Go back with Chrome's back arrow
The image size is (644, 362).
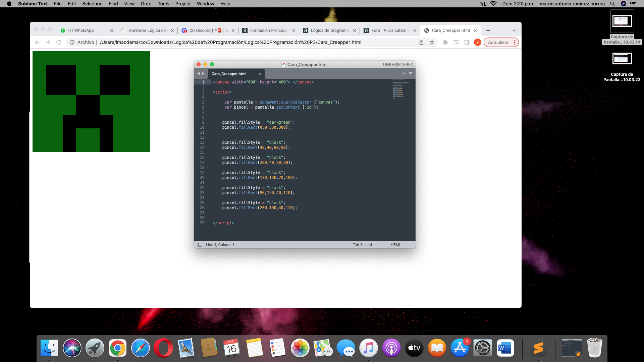point(37,42)
